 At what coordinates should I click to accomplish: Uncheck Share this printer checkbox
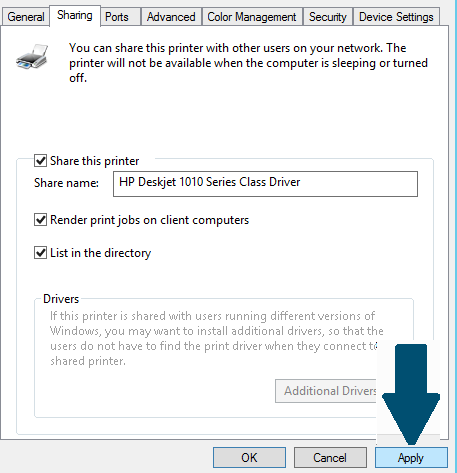click(x=40, y=161)
